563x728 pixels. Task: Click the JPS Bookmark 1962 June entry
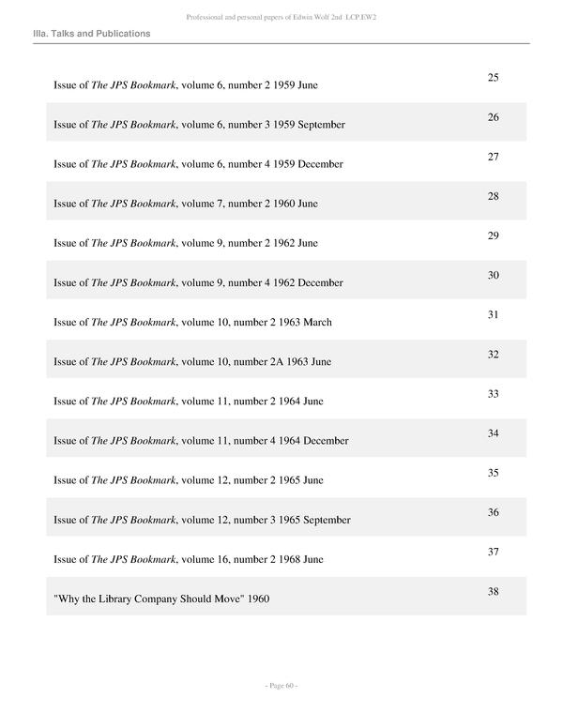(186, 243)
